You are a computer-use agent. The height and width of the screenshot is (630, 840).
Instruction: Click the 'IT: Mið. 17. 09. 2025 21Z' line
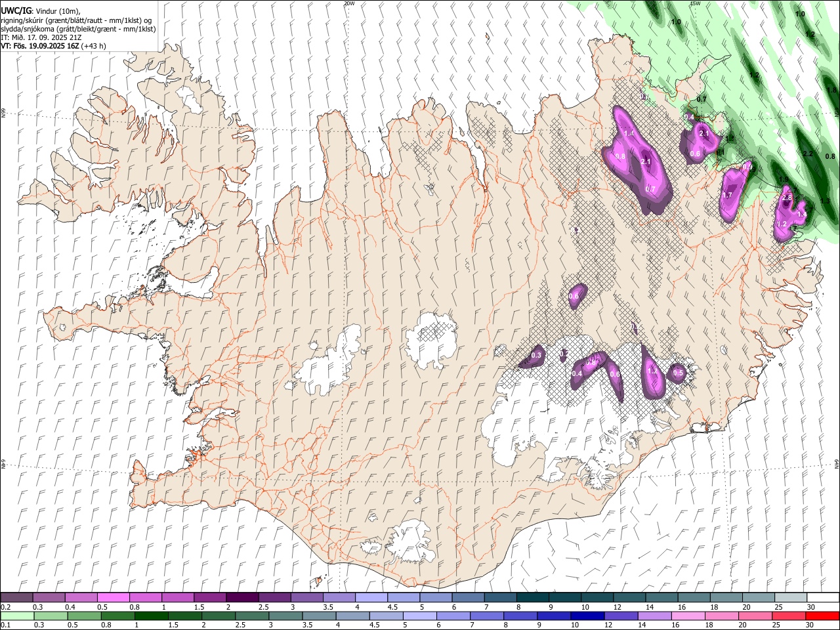[x=41, y=37]
